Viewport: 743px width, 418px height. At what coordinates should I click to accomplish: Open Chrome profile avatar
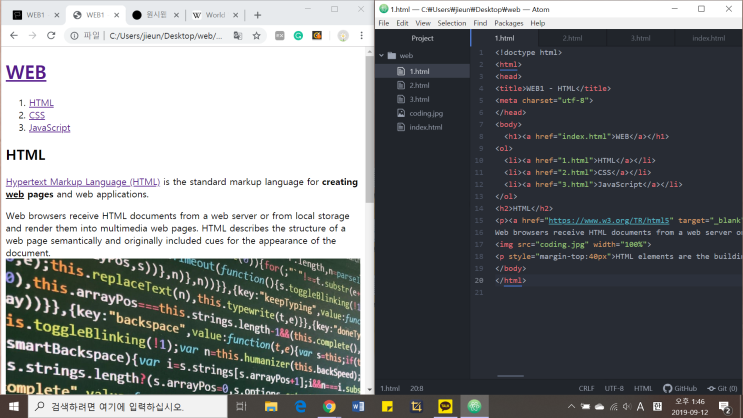(x=343, y=36)
